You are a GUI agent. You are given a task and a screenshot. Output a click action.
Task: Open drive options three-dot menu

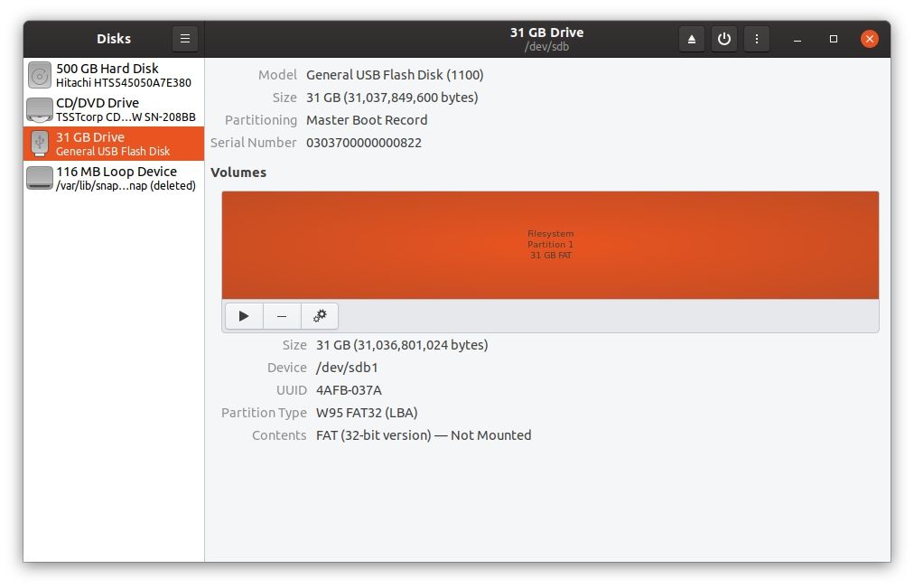coord(757,39)
